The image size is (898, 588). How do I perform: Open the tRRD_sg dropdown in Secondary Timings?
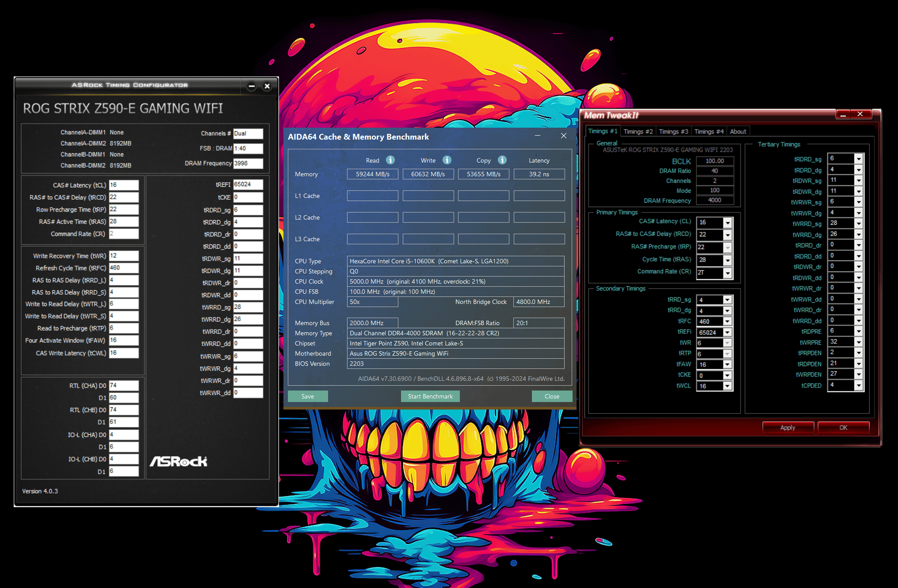click(x=727, y=300)
